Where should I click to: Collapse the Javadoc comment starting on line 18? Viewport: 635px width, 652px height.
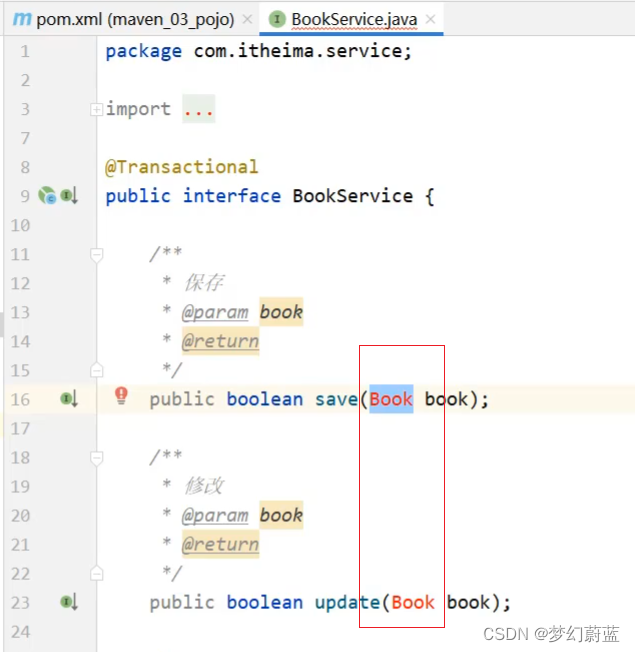pyautogui.click(x=96, y=458)
